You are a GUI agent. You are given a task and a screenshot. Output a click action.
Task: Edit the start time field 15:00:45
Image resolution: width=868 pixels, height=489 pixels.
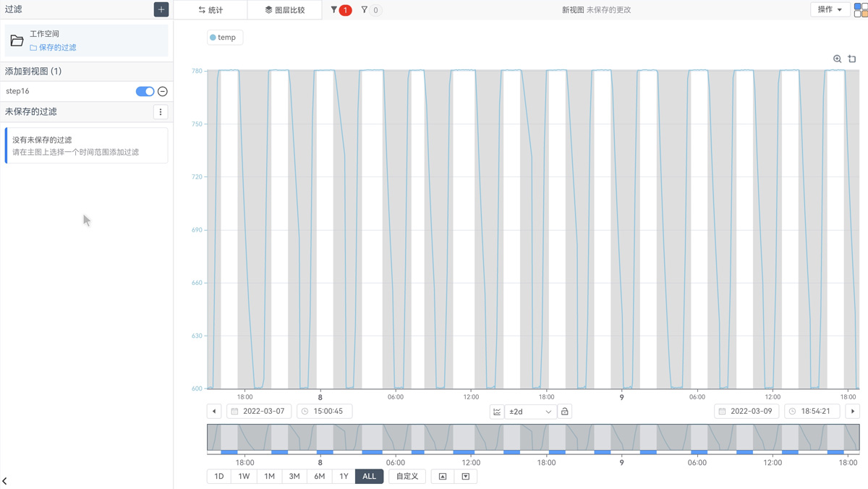point(324,412)
